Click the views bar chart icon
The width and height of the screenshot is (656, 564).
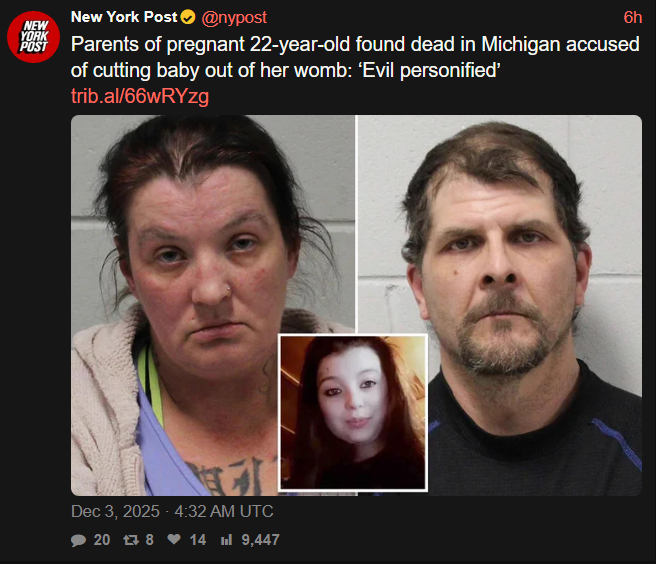226,540
